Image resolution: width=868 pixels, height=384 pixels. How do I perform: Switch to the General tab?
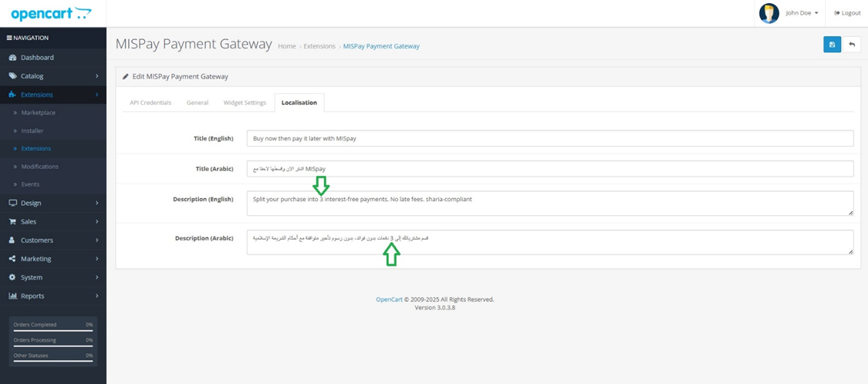[x=198, y=103]
